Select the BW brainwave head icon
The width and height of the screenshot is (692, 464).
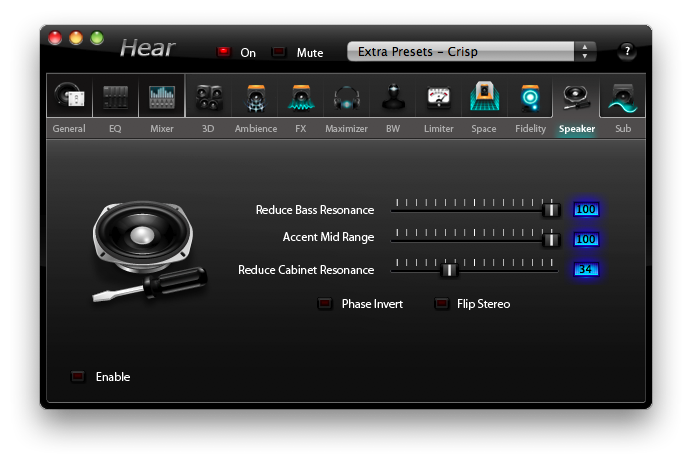coord(393,96)
